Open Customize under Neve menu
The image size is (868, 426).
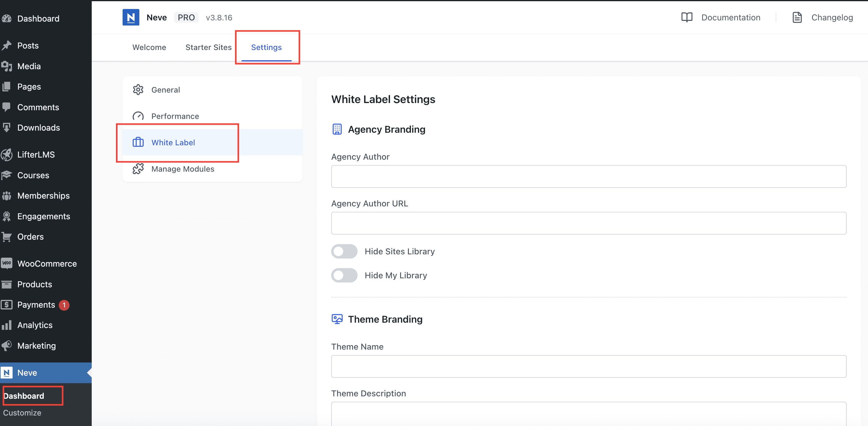22,413
